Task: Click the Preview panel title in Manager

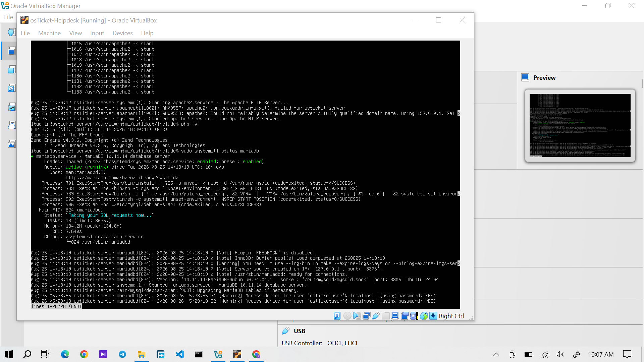Action: (544, 77)
